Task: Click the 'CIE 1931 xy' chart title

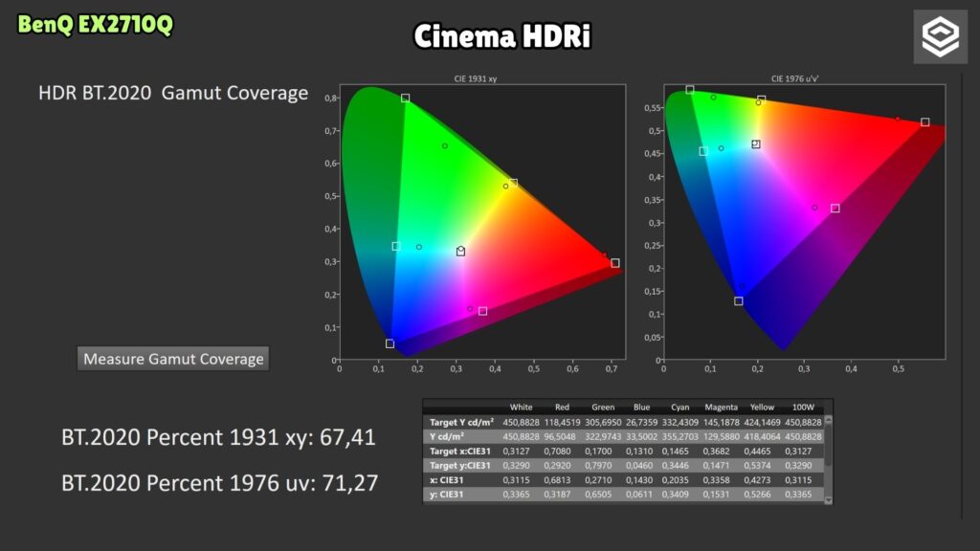Action: click(x=476, y=78)
